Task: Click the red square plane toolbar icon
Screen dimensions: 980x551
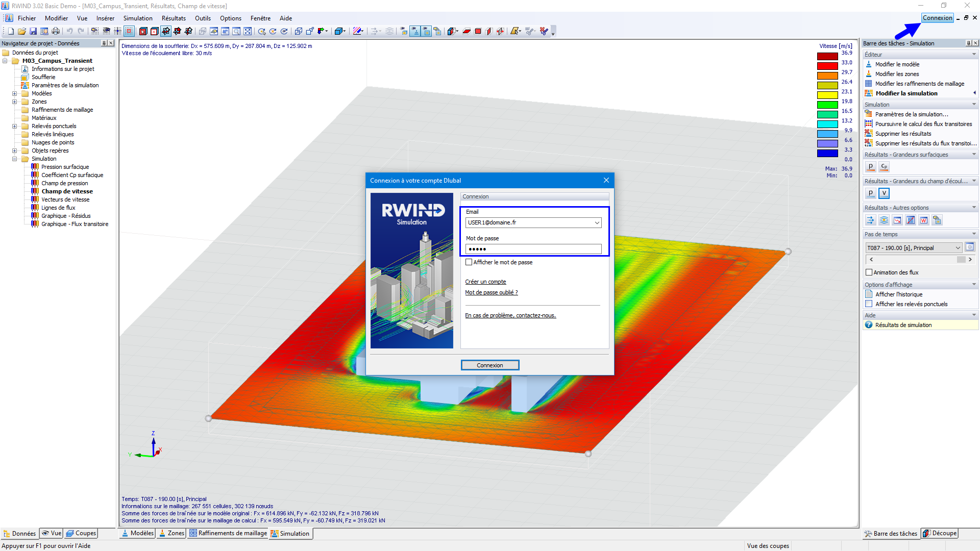Action: coord(478,31)
